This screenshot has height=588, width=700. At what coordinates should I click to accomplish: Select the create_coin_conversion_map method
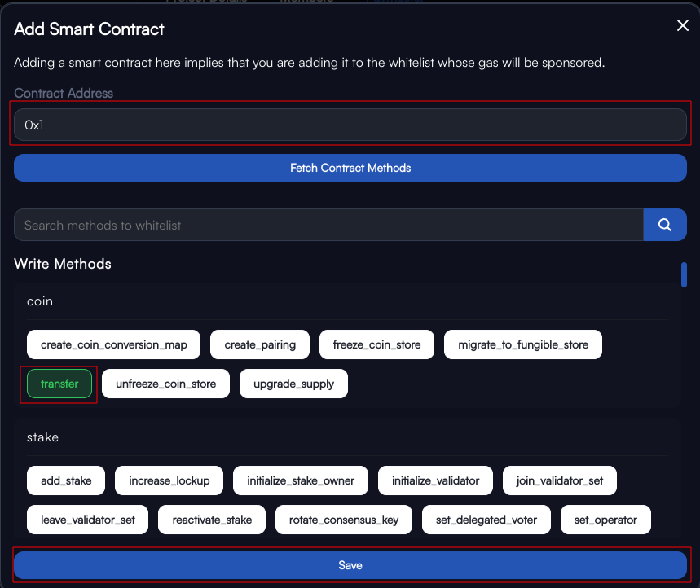[114, 344]
